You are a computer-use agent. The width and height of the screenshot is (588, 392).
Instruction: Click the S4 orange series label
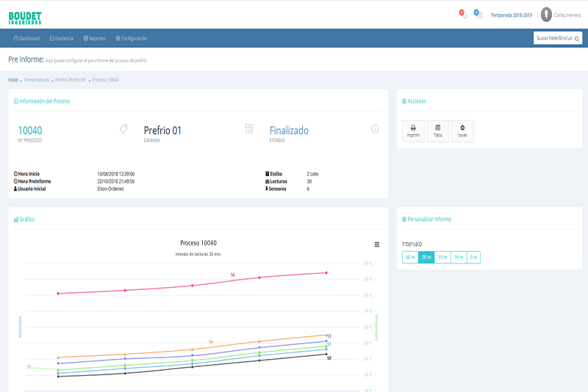coord(211,342)
